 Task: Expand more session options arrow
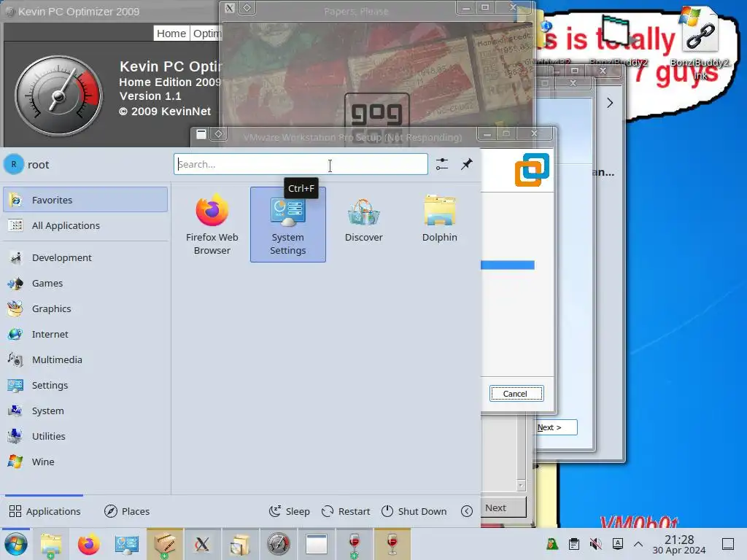[467, 511]
